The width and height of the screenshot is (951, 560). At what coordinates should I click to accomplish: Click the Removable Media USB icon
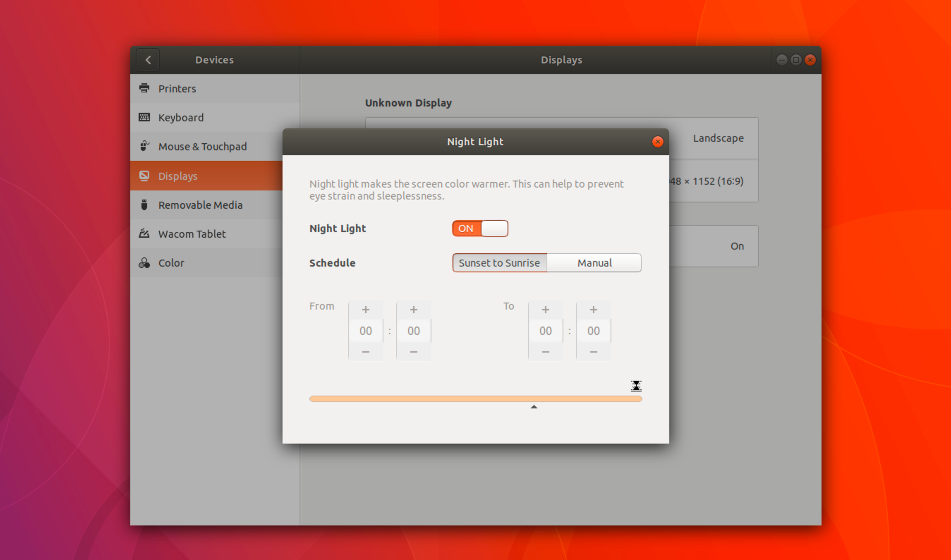(144, 205)
